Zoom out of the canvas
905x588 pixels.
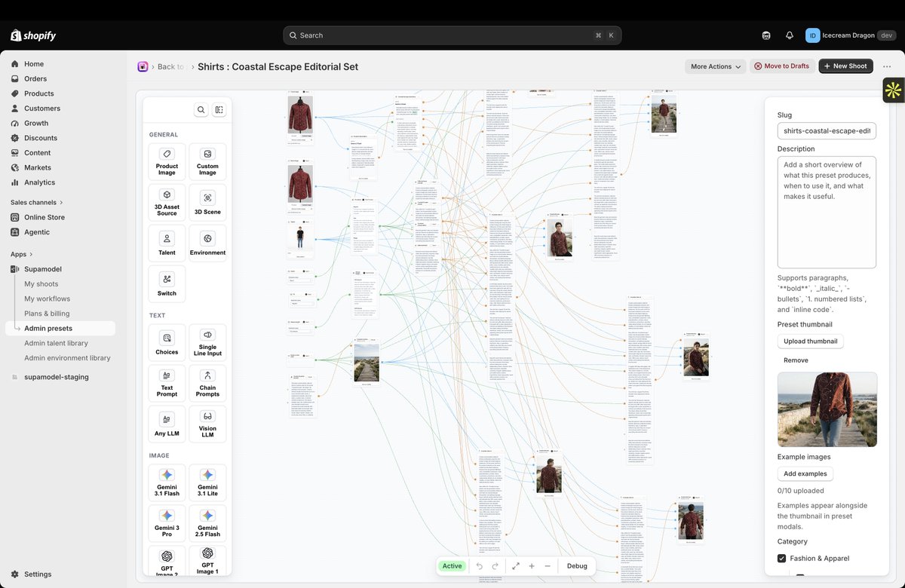548,566
